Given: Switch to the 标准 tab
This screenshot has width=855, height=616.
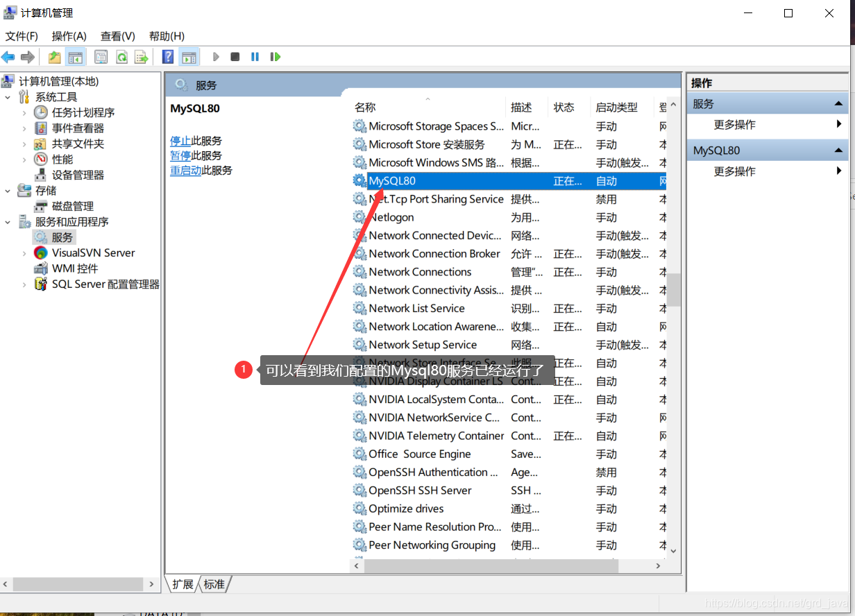Looking at the screenshot, I should [x=214, y=585].
